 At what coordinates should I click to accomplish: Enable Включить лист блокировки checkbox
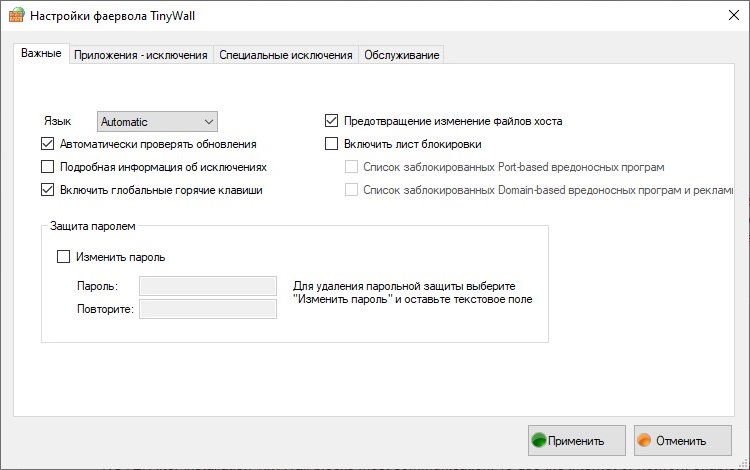(332, 144)
